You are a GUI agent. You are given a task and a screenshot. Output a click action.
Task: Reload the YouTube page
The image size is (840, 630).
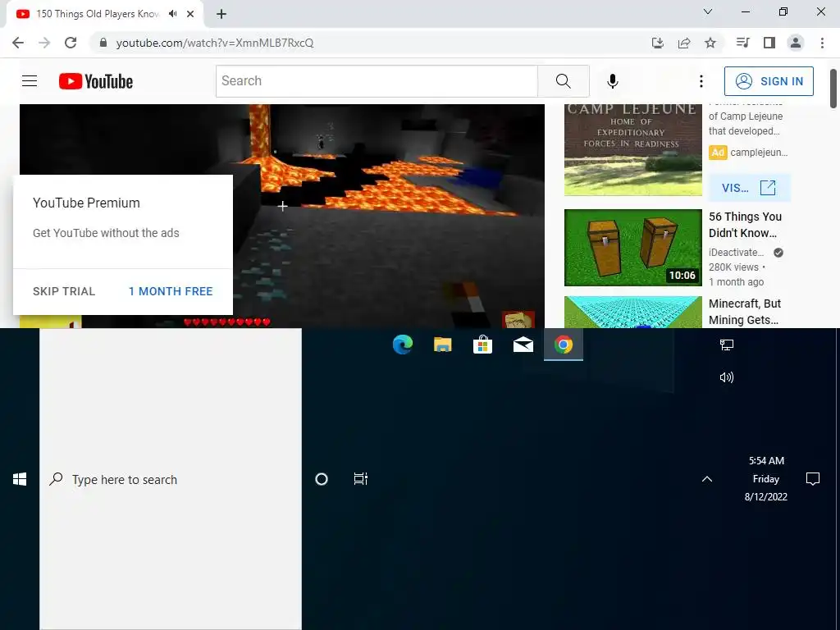coord(71,43)
